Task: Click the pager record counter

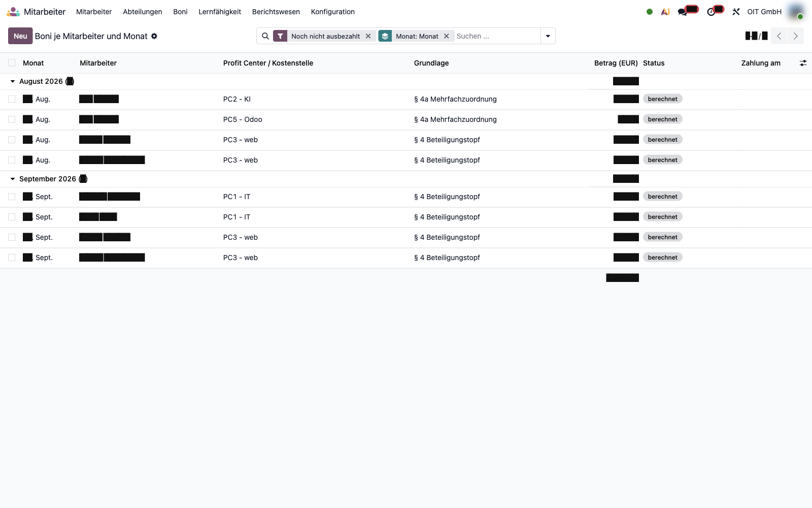Action: pos(756,36)
